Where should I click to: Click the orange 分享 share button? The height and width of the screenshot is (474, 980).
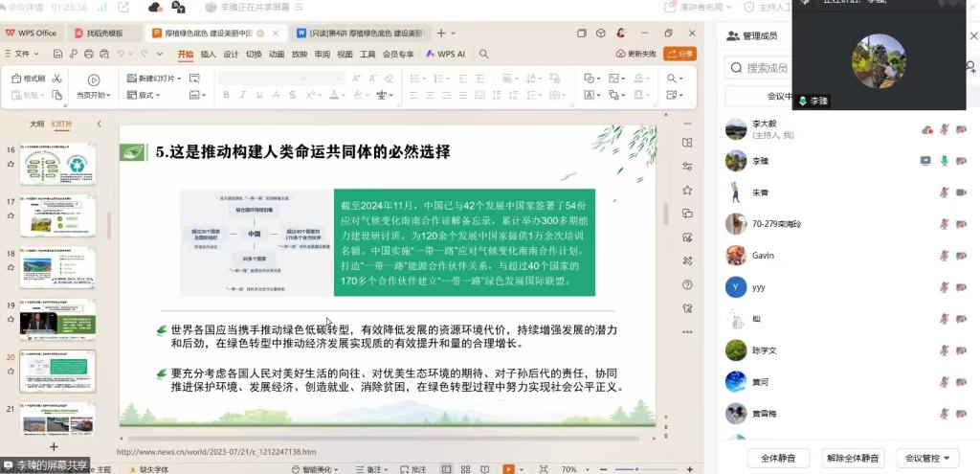click(680, 55)
